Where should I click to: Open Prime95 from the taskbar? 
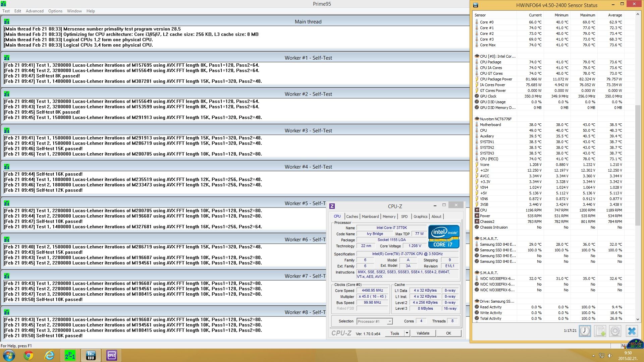70,355
